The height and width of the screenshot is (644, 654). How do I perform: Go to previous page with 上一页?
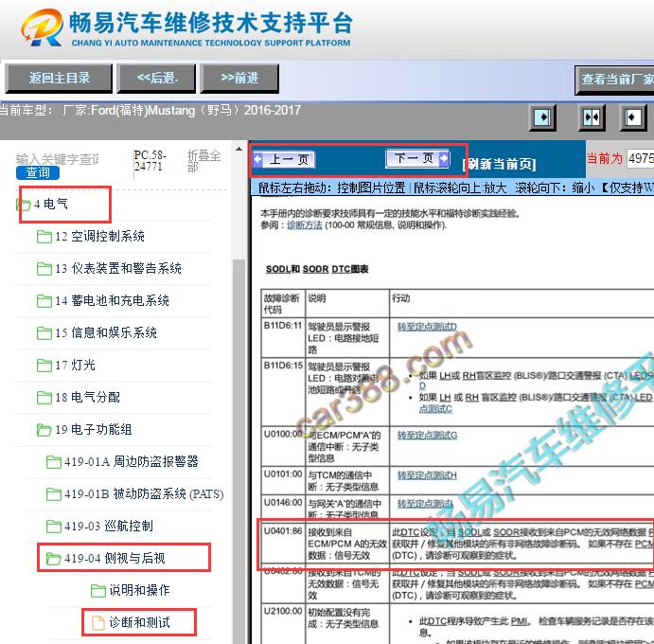click(x=284, y=159)
